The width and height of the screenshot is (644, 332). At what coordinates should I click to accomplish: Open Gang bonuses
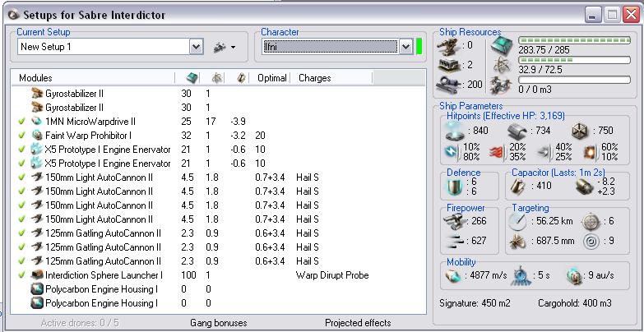pyautogui.click(x=219, y=323)
